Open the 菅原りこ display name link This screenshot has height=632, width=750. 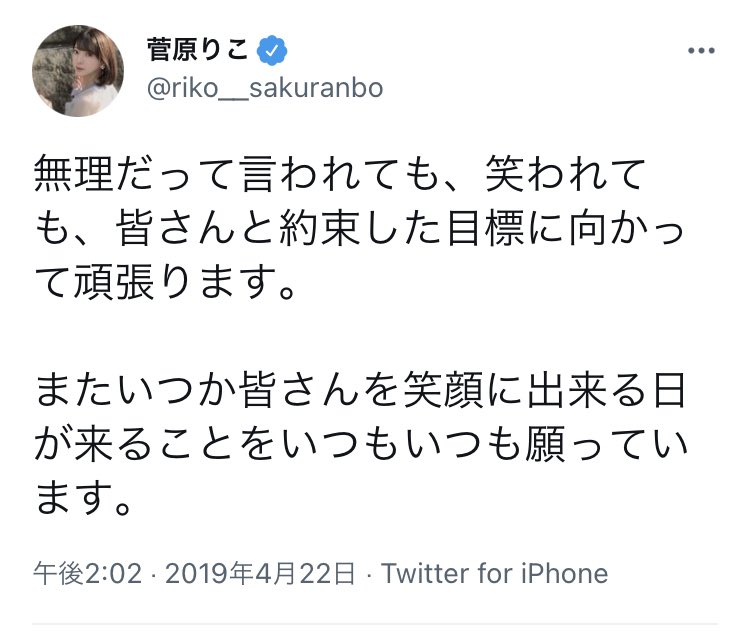click(198, 49)
